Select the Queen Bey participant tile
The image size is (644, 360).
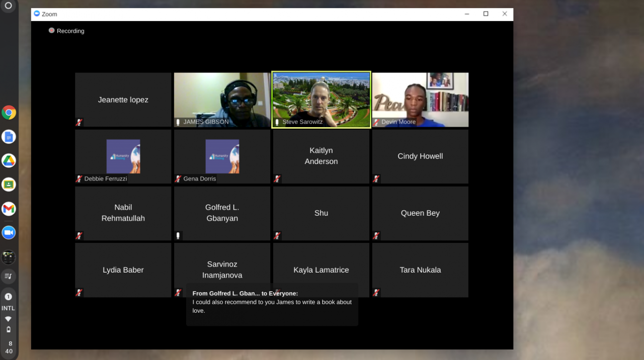420,213
